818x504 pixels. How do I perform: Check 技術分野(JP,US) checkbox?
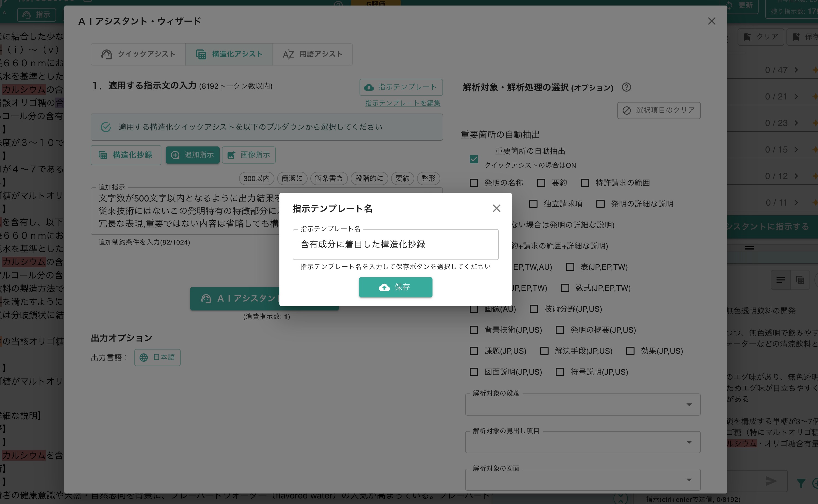tap(534, 309)
